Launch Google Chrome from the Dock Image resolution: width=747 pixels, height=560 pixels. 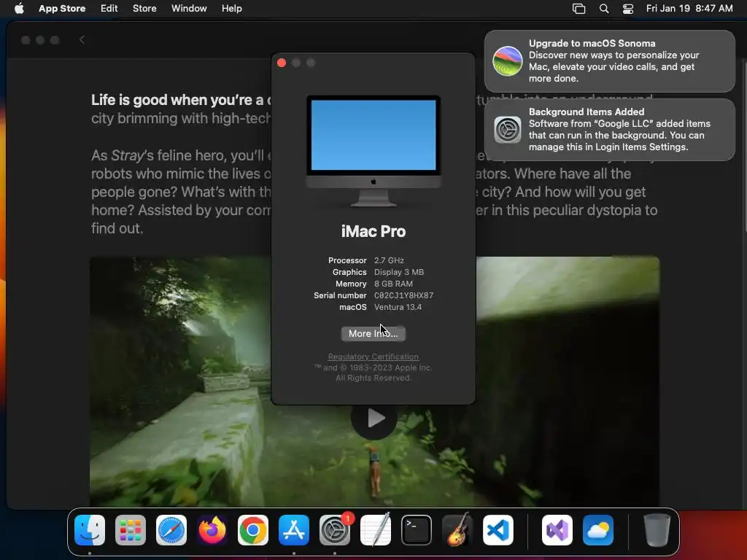[253, 530]
